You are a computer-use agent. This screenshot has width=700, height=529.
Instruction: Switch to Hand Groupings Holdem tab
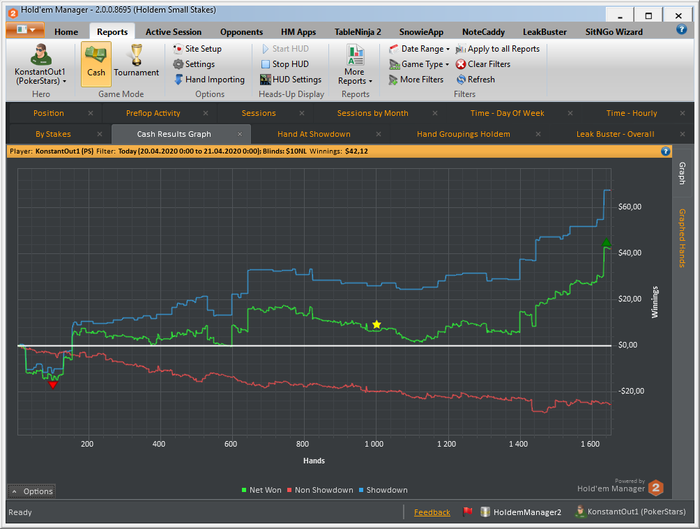point(463,134)
